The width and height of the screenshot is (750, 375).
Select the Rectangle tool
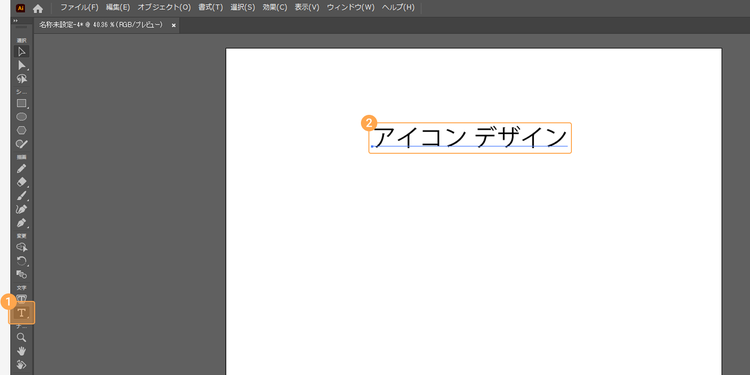(x=22, y=103)
